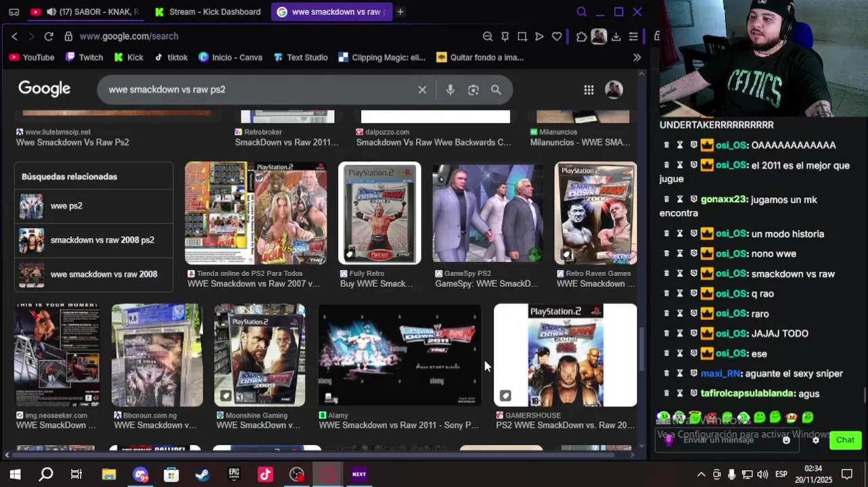Open the Google account profile avatar
Screen dimensions: 868x487
click(x=614, y=89)
